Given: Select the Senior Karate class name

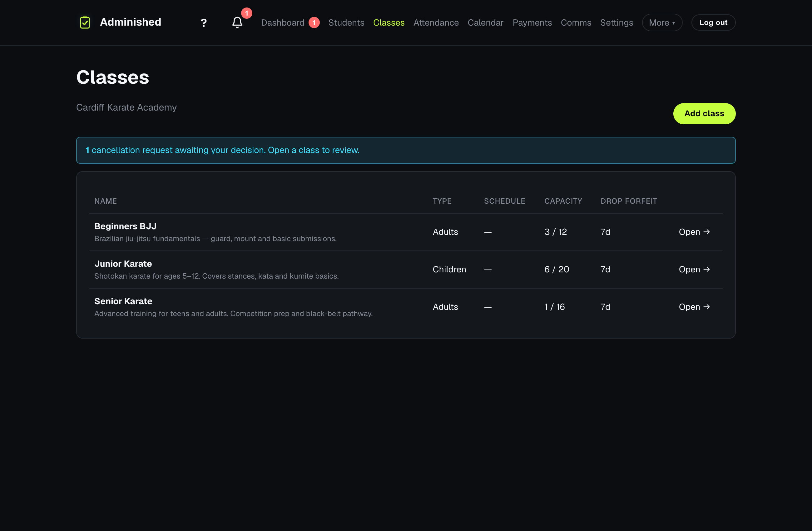Looking at the screenshot, I should click(123, 301).
